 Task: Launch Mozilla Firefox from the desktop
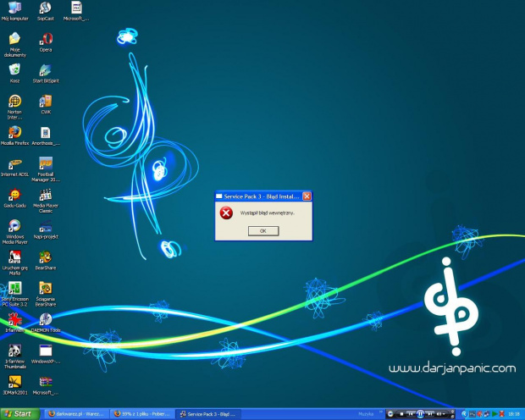[14, 135]
